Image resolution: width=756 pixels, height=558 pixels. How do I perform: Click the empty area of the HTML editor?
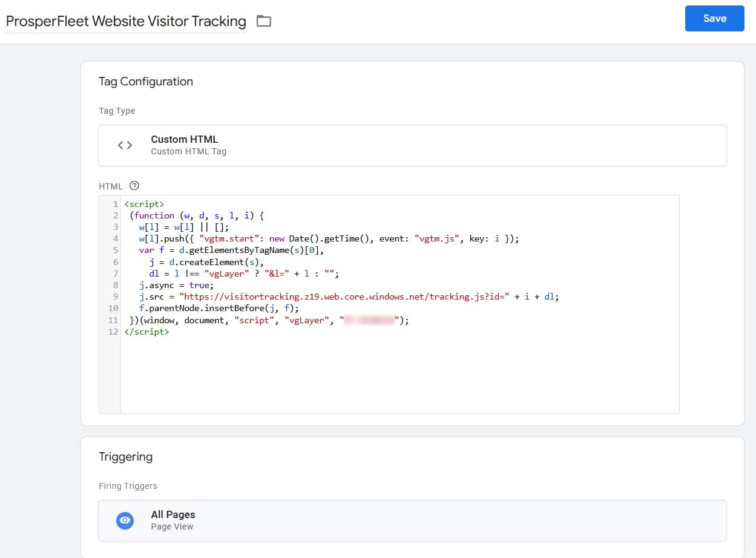pos(399,375)
